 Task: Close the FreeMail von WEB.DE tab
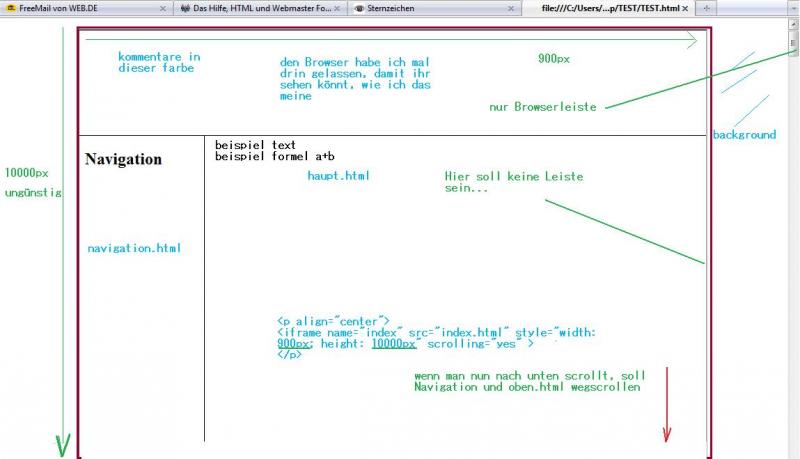click(x=162, y=7)
